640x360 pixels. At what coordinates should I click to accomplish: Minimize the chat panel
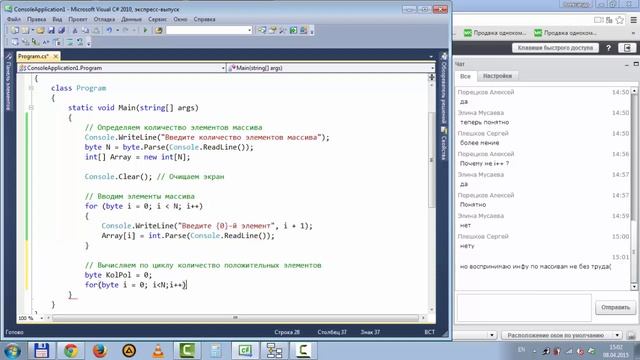[x=627, y=64]
